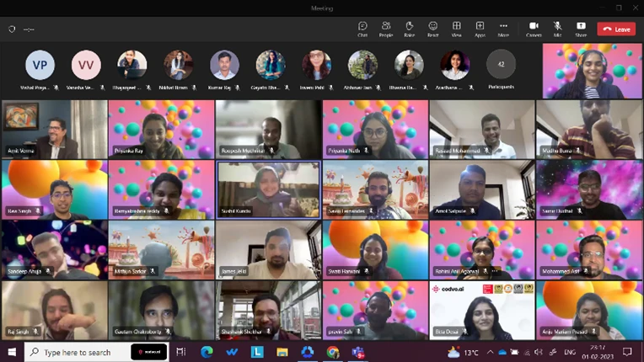Open more options on Rohini Anil Agarwal tile

496,271
